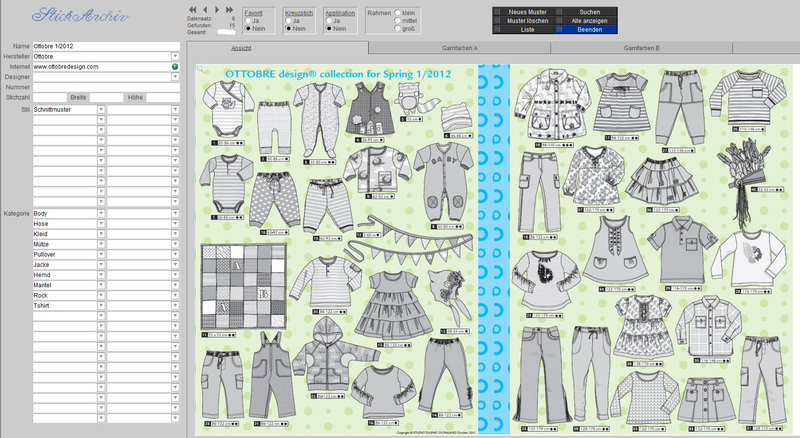This screenshot has height=438, width=800.
Task: Click the Hemd category field
Action: 65,275
